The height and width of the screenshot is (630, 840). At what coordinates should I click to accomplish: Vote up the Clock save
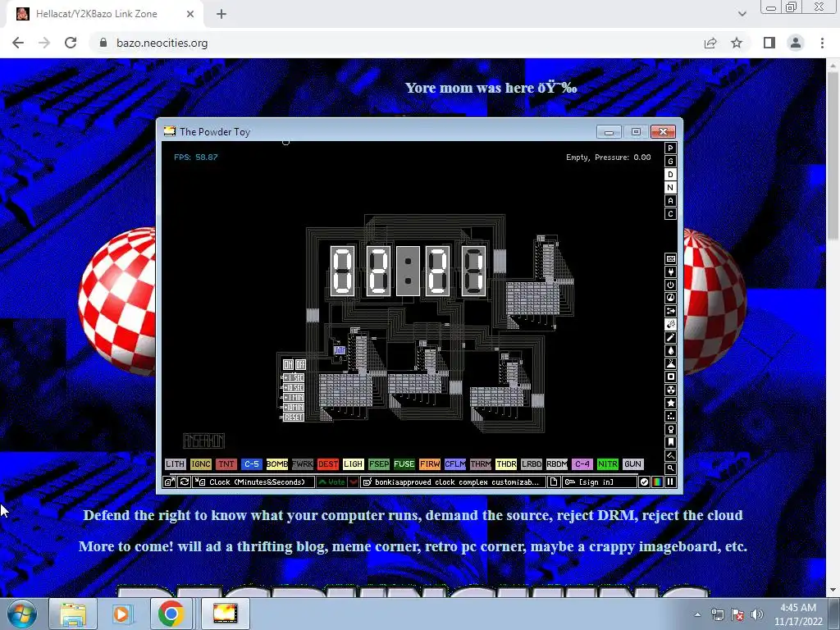(x=331, y=482)
